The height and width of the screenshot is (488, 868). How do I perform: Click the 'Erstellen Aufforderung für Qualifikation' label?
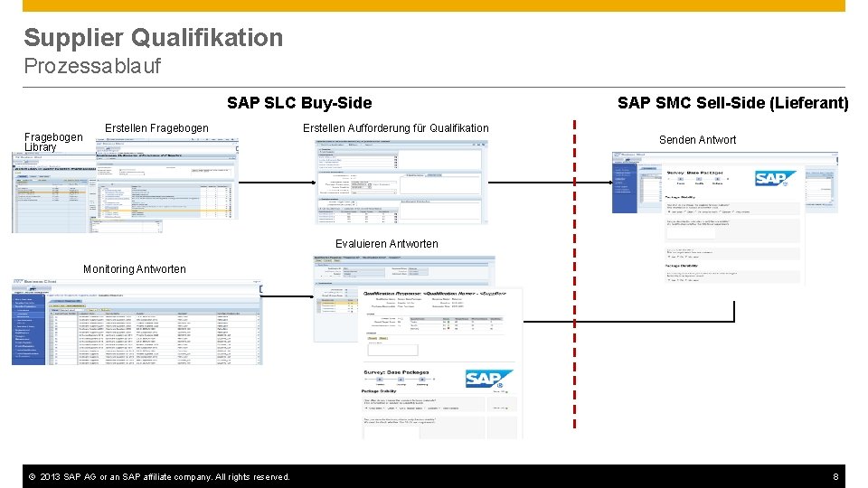396,127
